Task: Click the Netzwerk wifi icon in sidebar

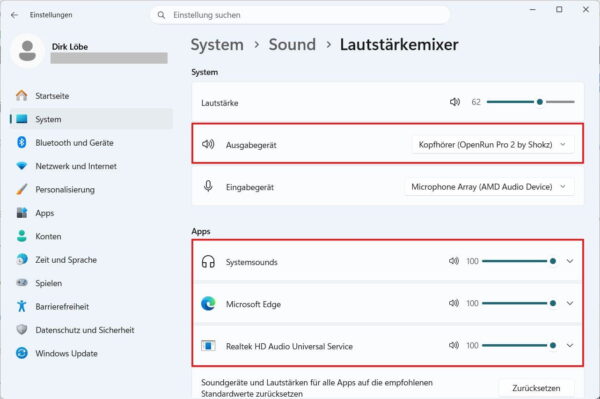Action: point(22,166)
